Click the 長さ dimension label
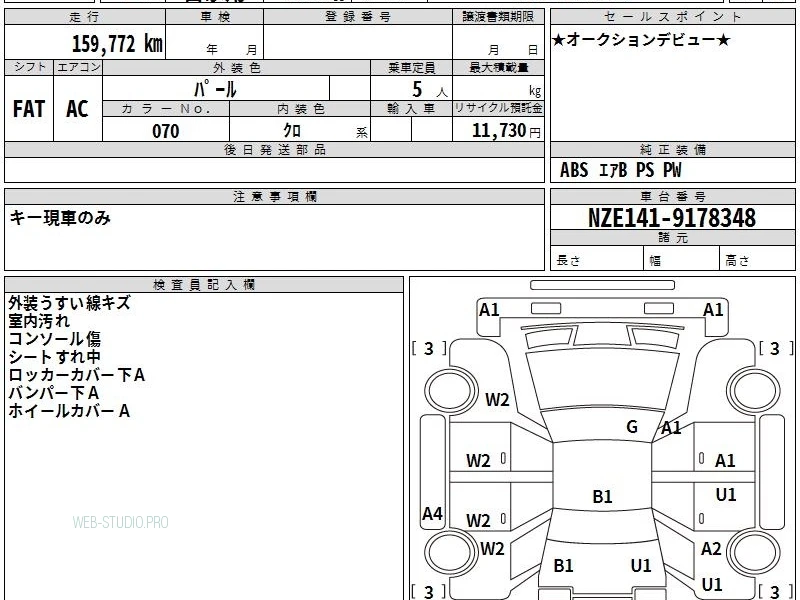 click(568, 260)
